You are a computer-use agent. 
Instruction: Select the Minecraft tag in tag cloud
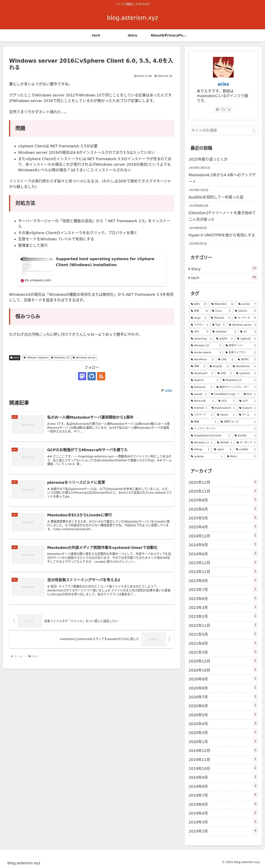(x=202, y=401)
